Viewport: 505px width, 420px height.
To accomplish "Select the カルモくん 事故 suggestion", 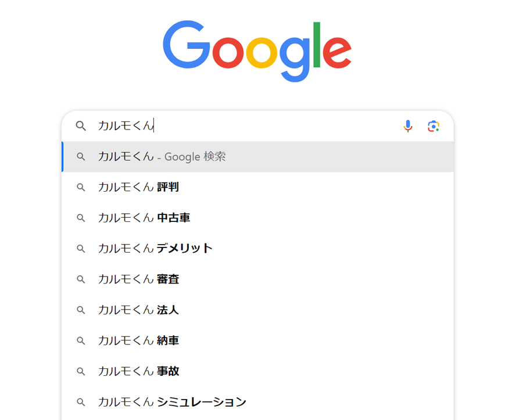I will point(139,371).
